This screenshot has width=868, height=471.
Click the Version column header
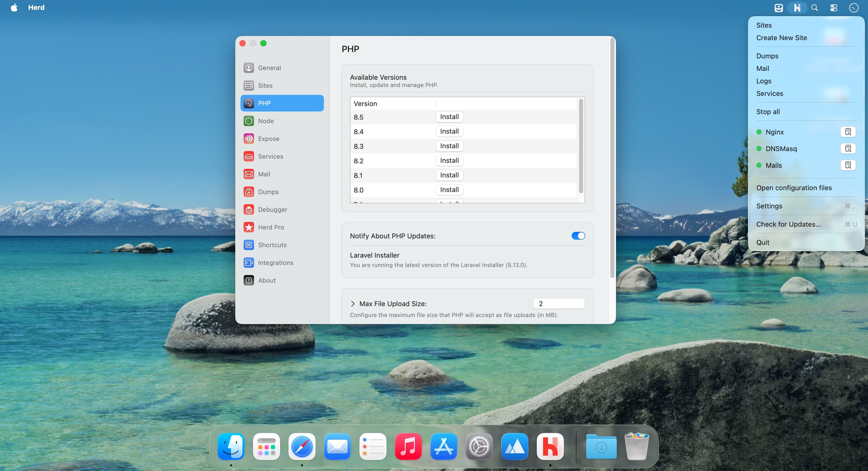[x=365, y=104]
